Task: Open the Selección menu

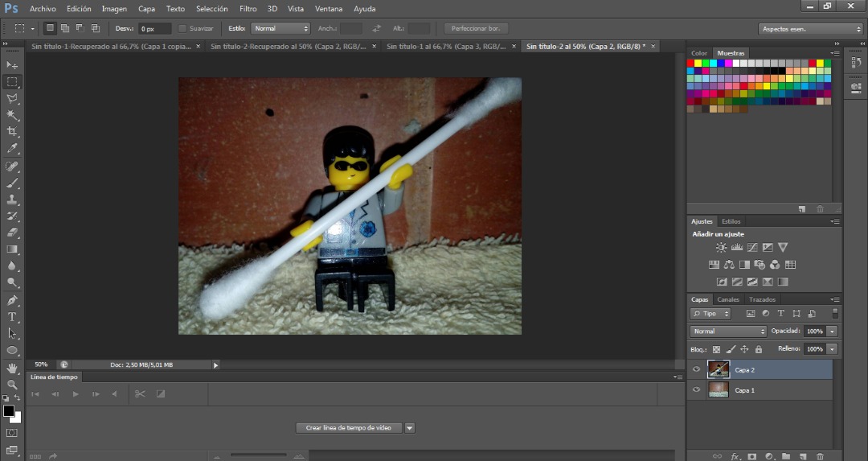Action: click(x=212, y=9)
